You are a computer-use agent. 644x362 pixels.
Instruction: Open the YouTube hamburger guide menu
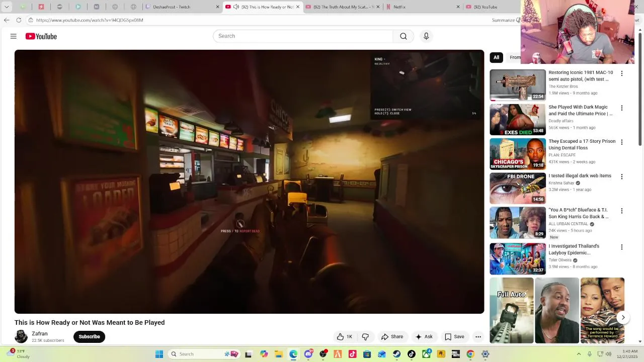click(14, 36)
